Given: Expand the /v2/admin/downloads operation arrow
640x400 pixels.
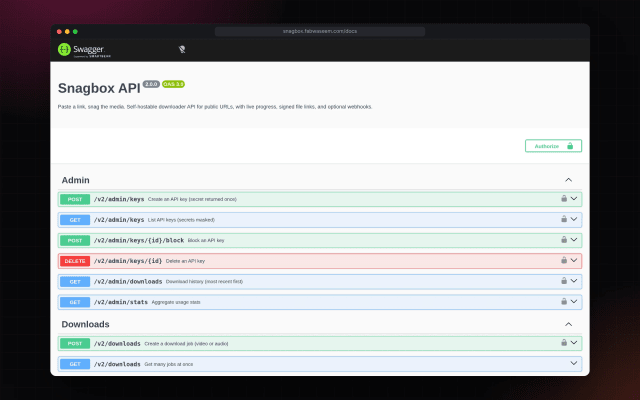Looking at the screenshot, I should [574, 281].
